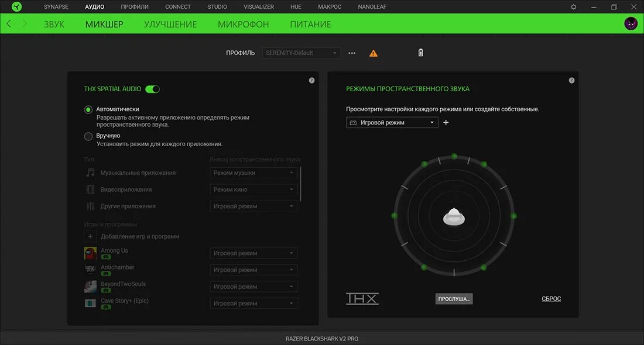Click the Antichamber game icon
644x345 pixels.
pos(90,270)
